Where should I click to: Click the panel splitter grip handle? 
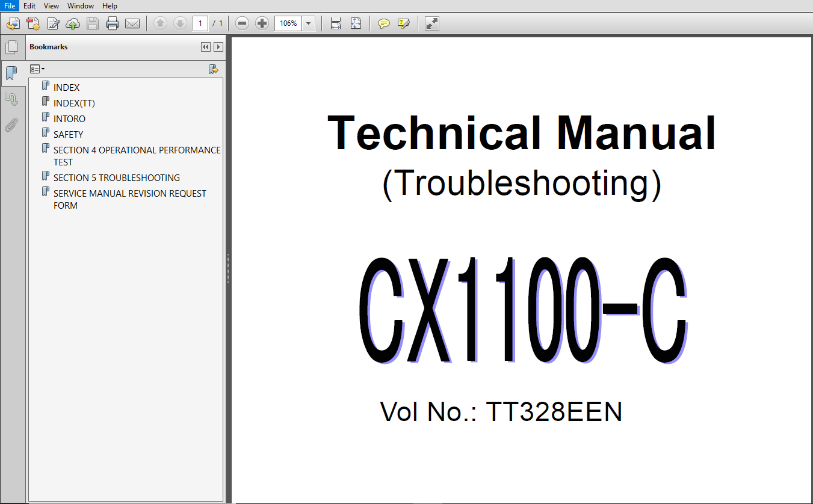[x=228, y=268]
